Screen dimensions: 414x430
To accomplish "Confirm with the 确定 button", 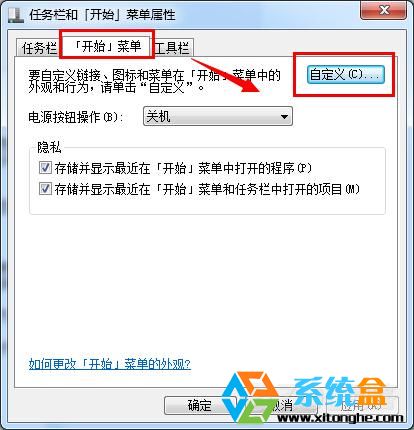I will click(x=199, y=405).
